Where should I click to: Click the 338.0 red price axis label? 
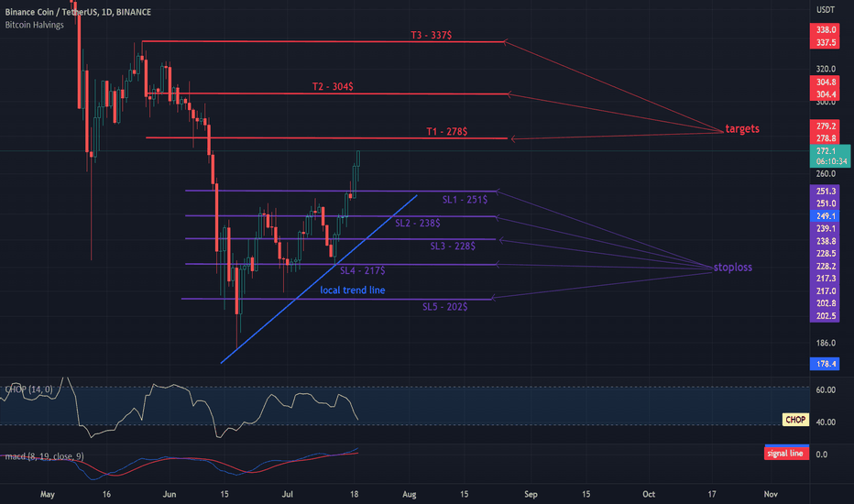(825, 29)
